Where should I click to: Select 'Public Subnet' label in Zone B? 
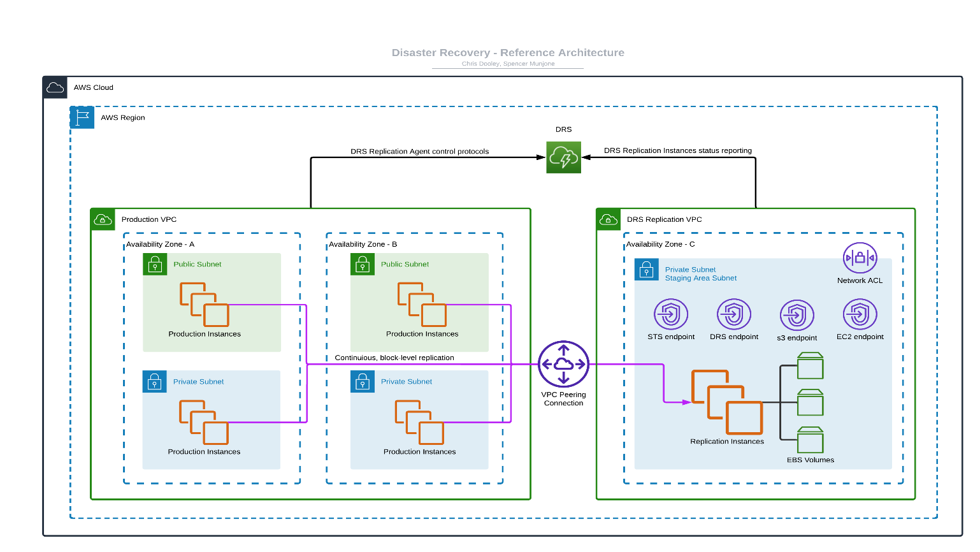click(405, 265)
